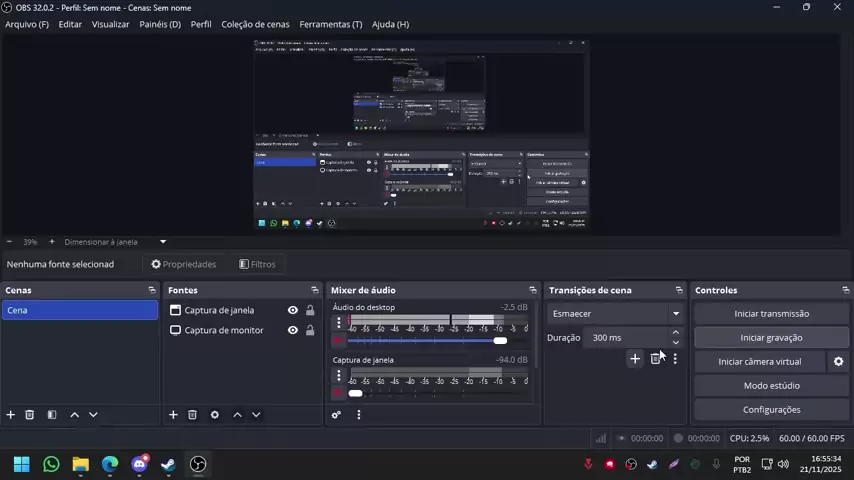Open virtual camera settings gear
Viewport: 854px width, 480px height.
(838, 362)
